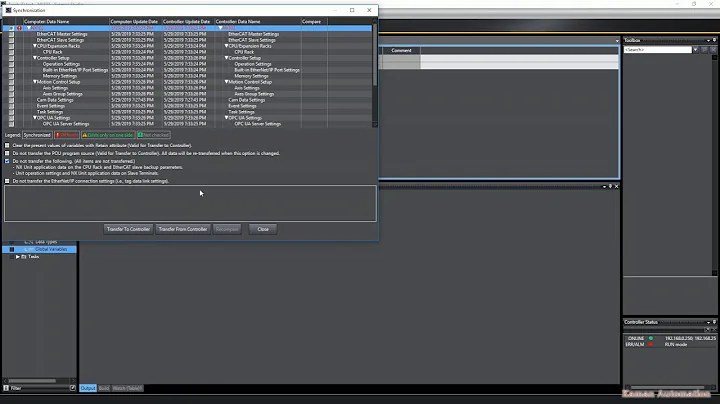Image resolution: width=720 pixels, height=404 pixels.
Task: Collapse computer-side Controller Setup node
Action: pyautogui.click(x=34, y=58)
